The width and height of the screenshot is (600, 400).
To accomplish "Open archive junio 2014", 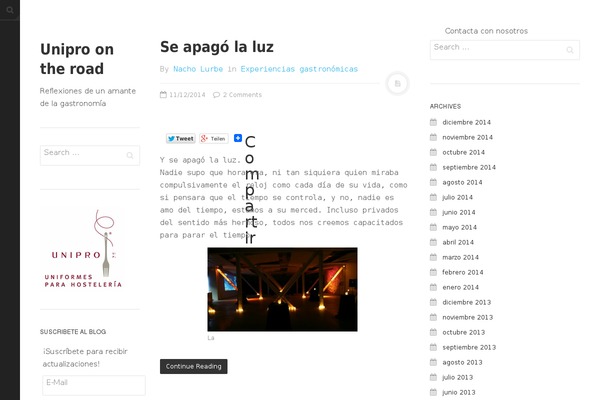I will 458,212.
